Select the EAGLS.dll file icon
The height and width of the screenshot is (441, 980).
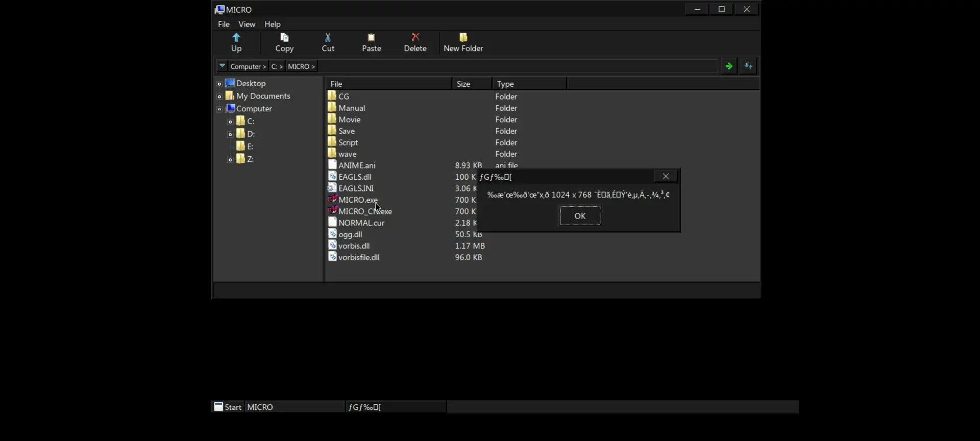pos(332,176)
